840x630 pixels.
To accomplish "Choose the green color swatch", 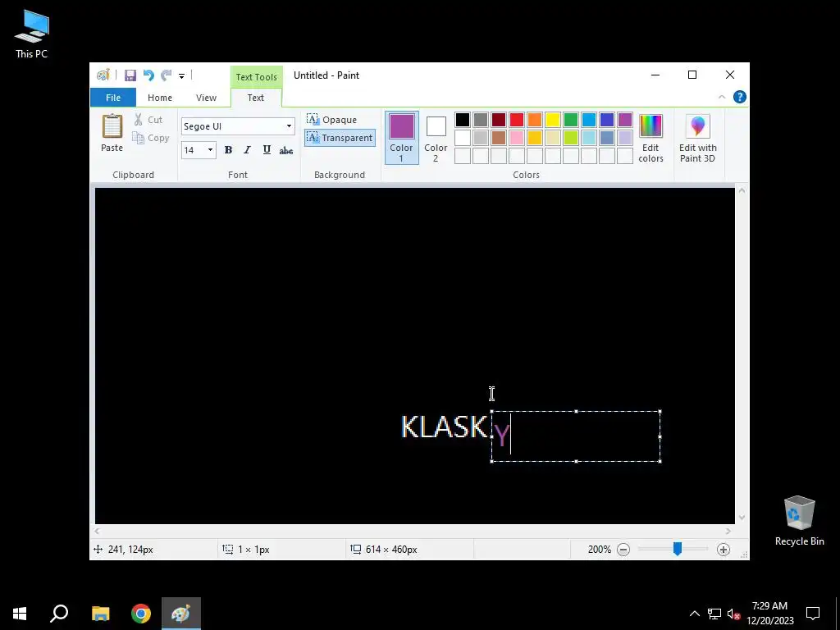I will 571,120.
